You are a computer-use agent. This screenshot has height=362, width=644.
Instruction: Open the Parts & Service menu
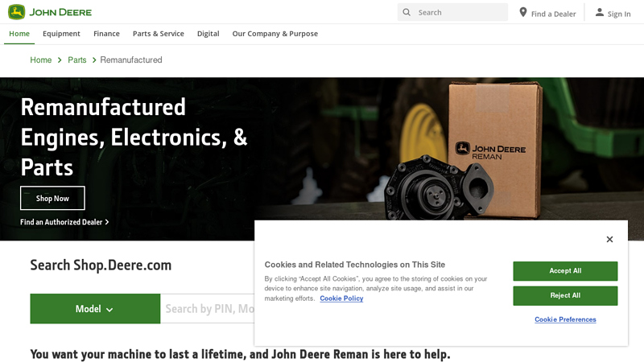coord(158,34)
